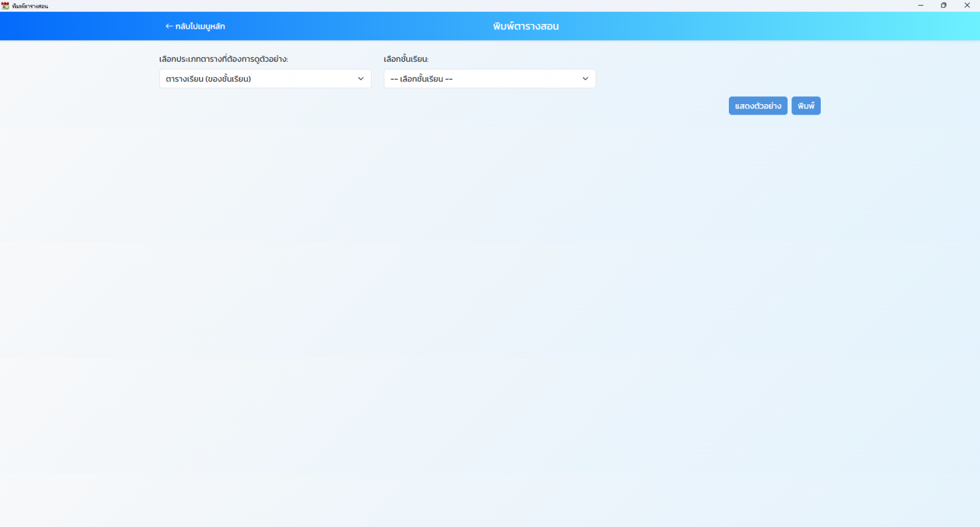
Task: Click the app icon in title bar
Action: pos(6,6)
